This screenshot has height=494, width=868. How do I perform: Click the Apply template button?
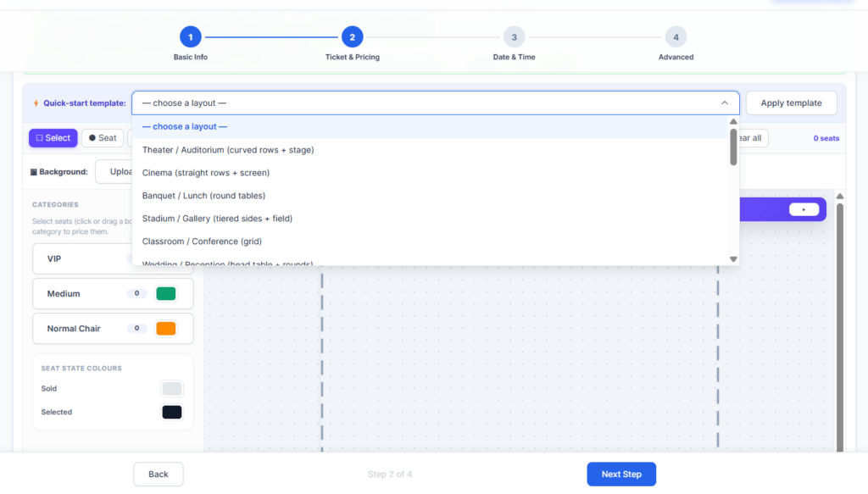click(x=791, y=103)
